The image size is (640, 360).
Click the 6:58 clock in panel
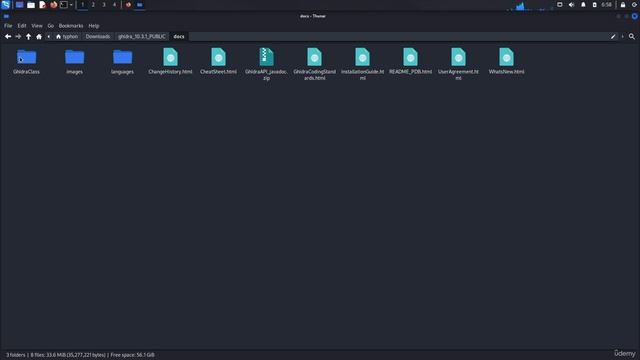coord(607,5)
